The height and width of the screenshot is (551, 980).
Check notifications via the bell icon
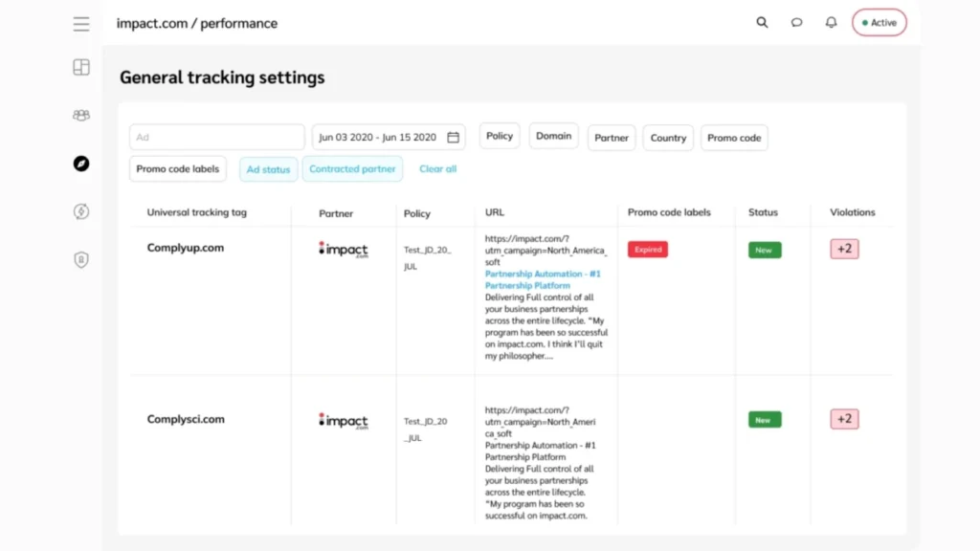[x=831, y=22]
